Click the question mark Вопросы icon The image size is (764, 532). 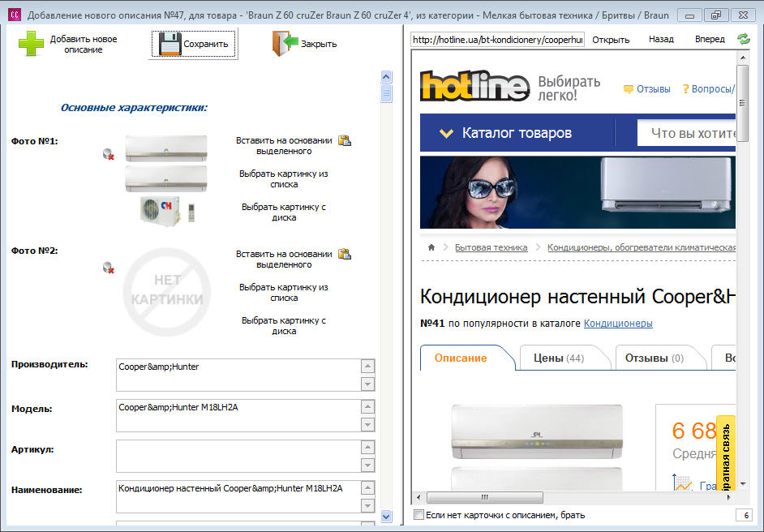685,88
